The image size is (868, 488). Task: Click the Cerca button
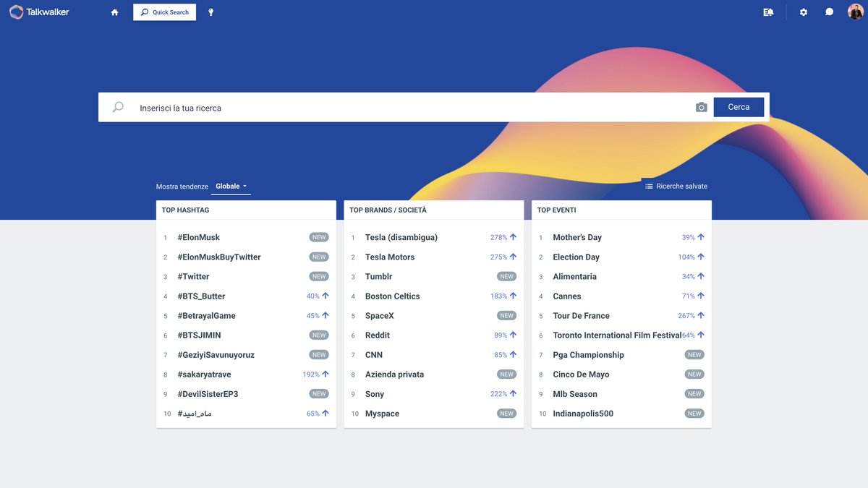pyautogui.click(x=739, y=107)
